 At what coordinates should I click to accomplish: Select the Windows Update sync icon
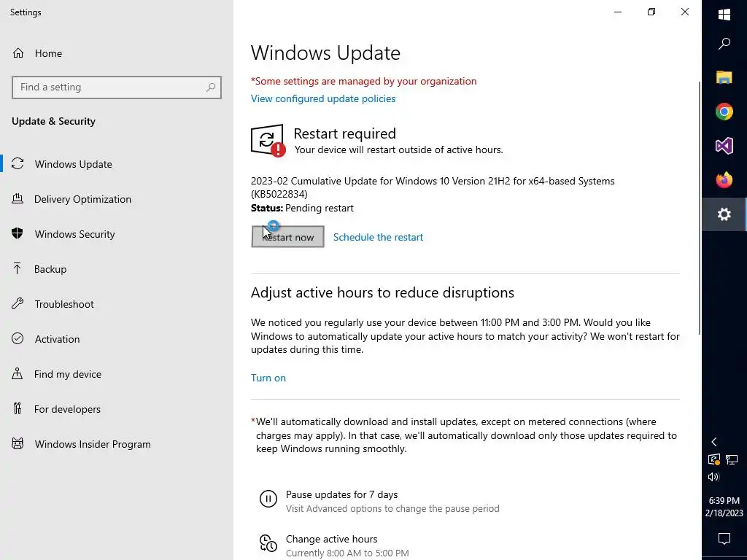18,164
